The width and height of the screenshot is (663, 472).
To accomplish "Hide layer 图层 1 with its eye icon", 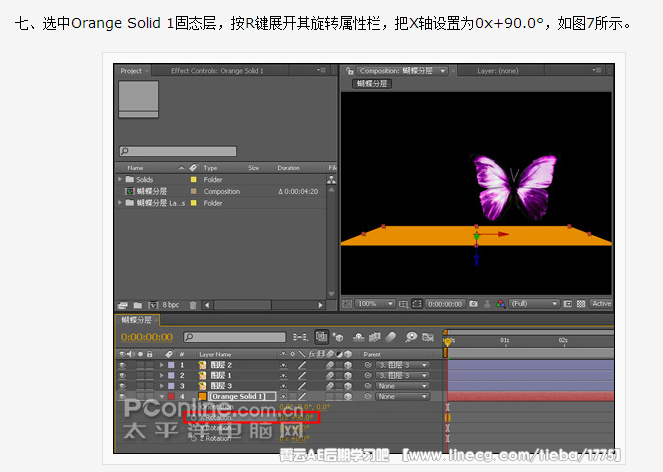I will [122, 376].
